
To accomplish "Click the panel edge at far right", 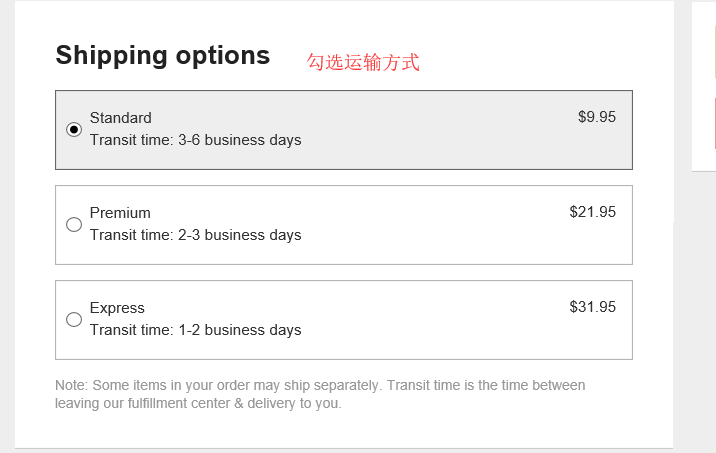I will coord(704,86).
